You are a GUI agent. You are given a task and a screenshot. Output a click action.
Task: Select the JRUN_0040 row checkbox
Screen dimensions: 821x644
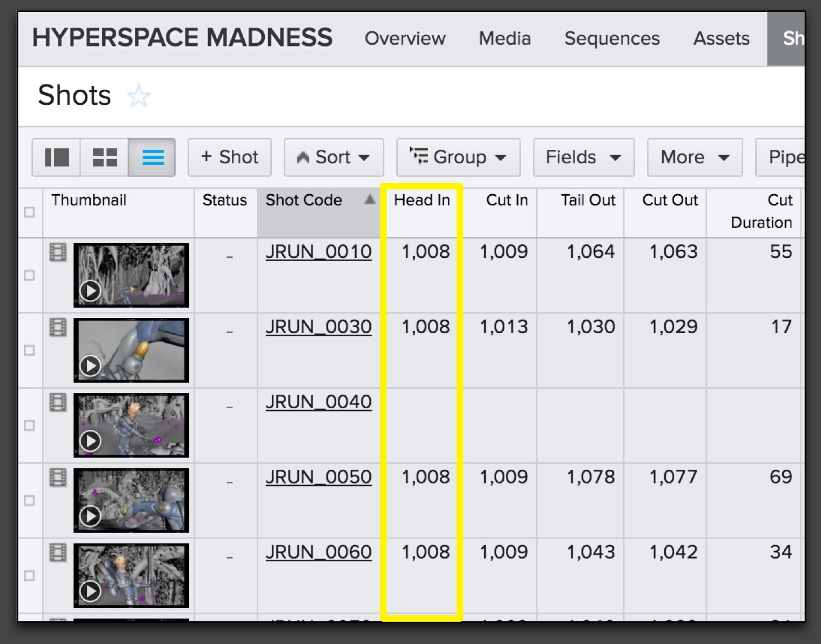pos(30,426)
